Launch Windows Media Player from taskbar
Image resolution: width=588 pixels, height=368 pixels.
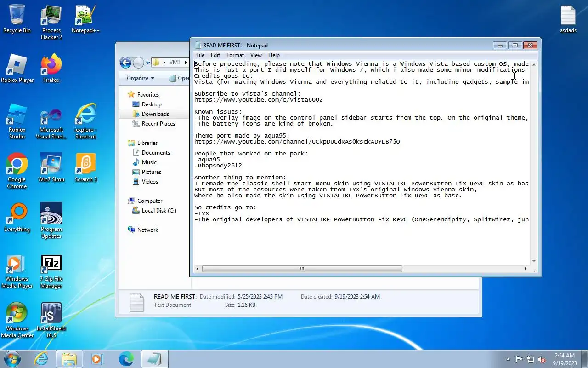click(97, 359)
